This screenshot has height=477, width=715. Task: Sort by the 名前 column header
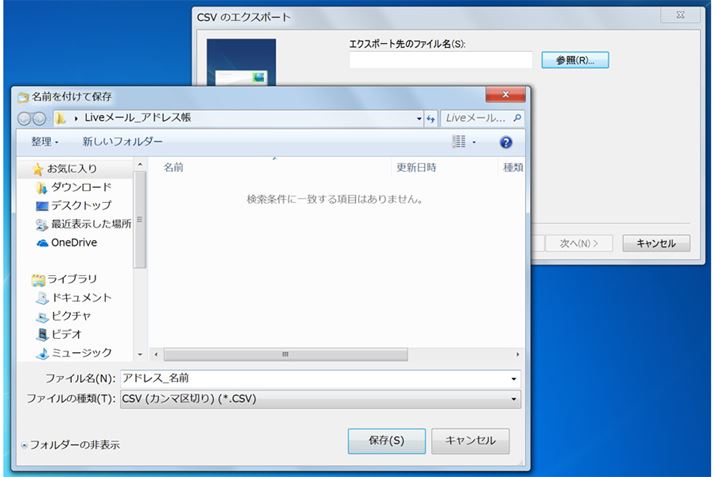pyautogui.click(x=173, y=168)
